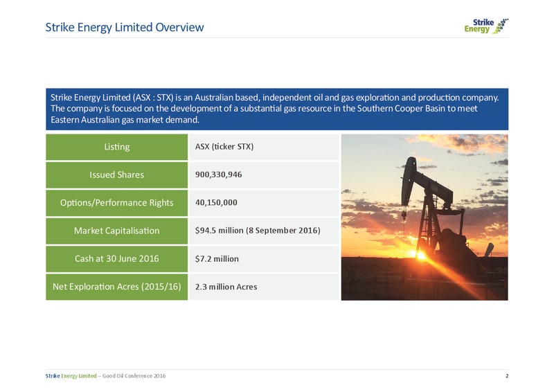The height and width of the screenshot is (392, 554).
Task: Click the footer 'Strike Energy Limited – Good Oil Conference 2016'
Action: (x=105, y=376)
